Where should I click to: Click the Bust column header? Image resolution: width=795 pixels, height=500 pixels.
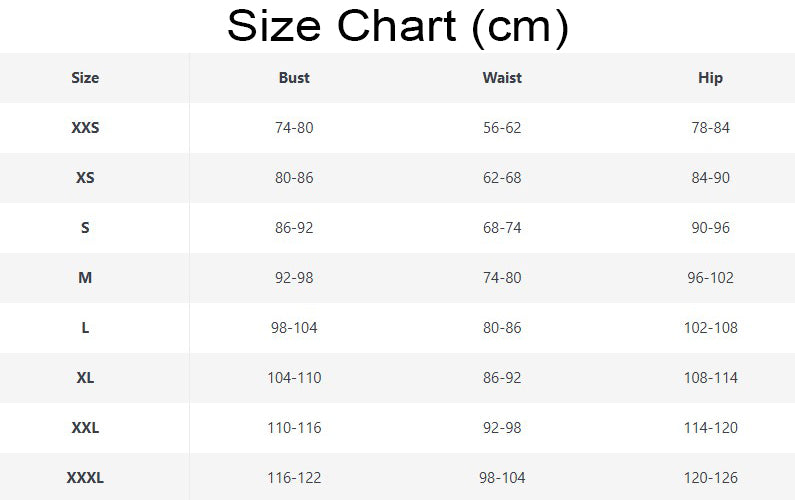[294, 78]
